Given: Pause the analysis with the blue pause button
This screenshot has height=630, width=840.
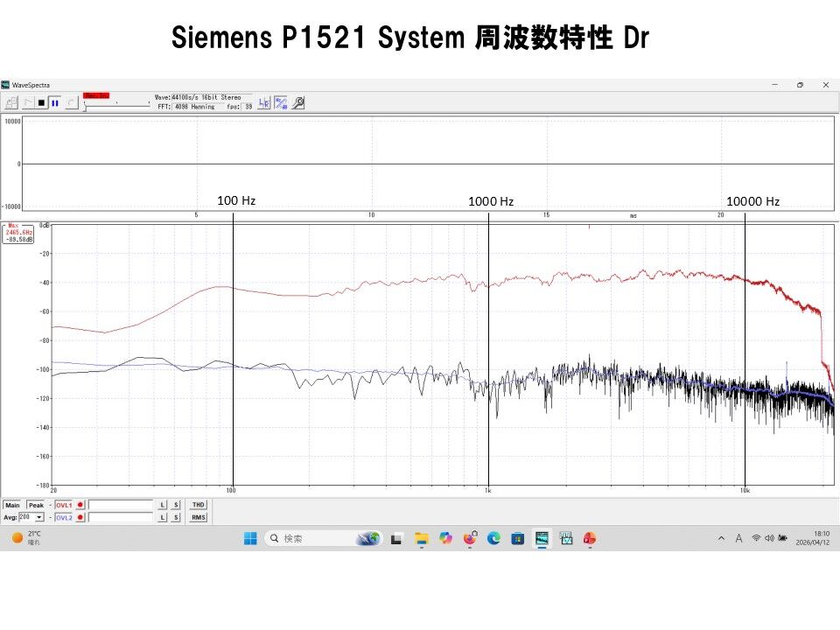Looking at the screenshot, I should click(x=54, y=102).
